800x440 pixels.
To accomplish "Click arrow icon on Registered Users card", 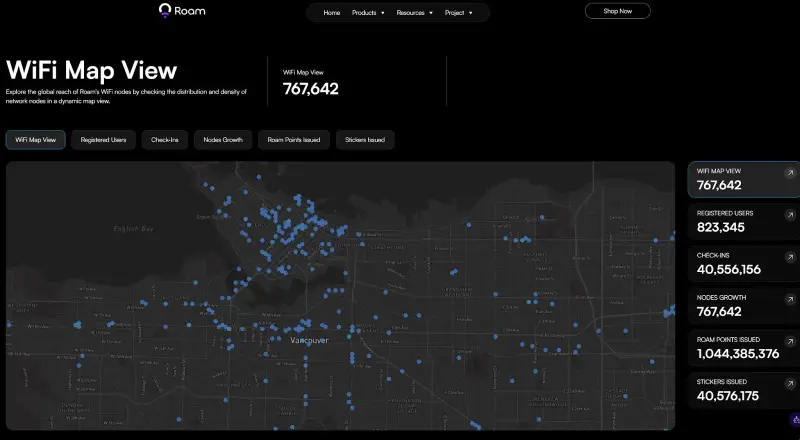I will [788, 214].
